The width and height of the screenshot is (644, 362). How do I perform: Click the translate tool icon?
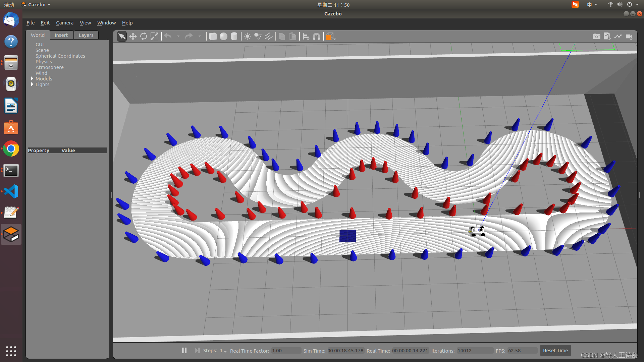(x=133, y=36)
